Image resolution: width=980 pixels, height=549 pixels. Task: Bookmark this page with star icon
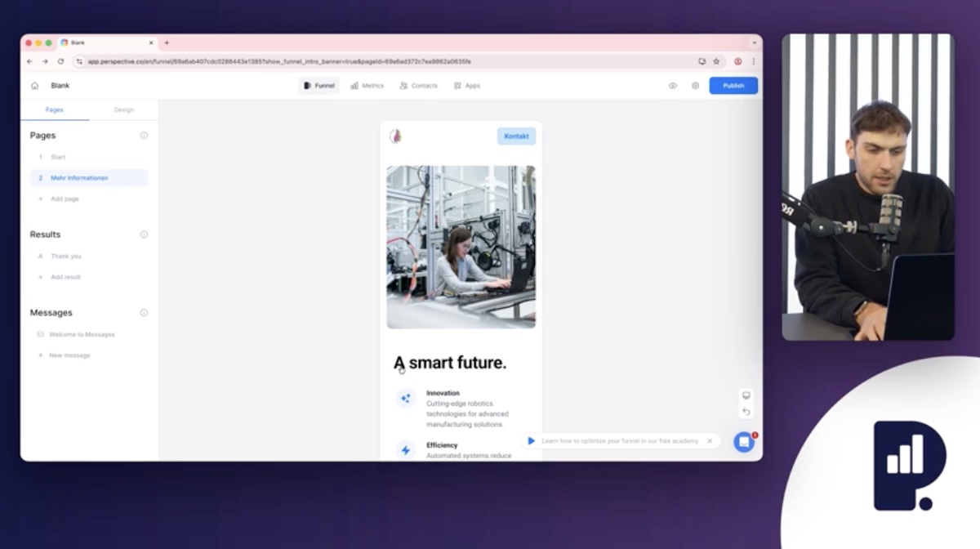716,61
